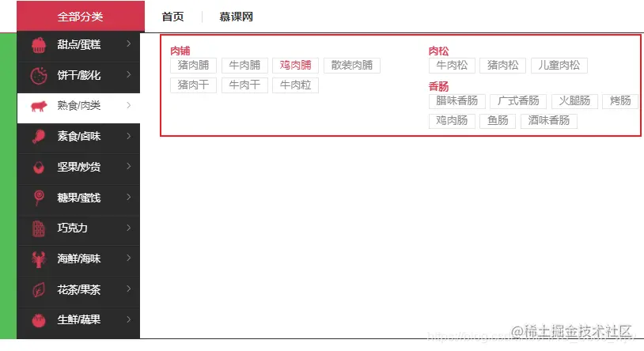Select 甜点/蛋糕 category label

pyautogui.click(x=79, y=44)
